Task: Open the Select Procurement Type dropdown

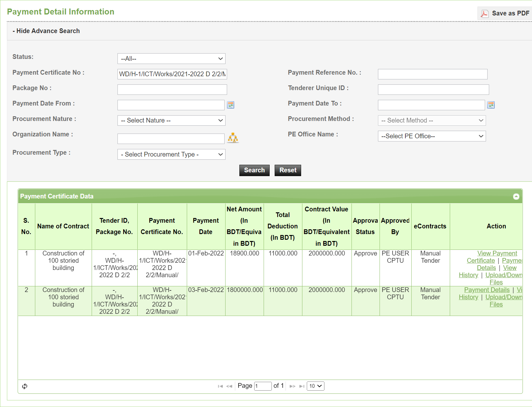Action: click(x=171, y=154)
